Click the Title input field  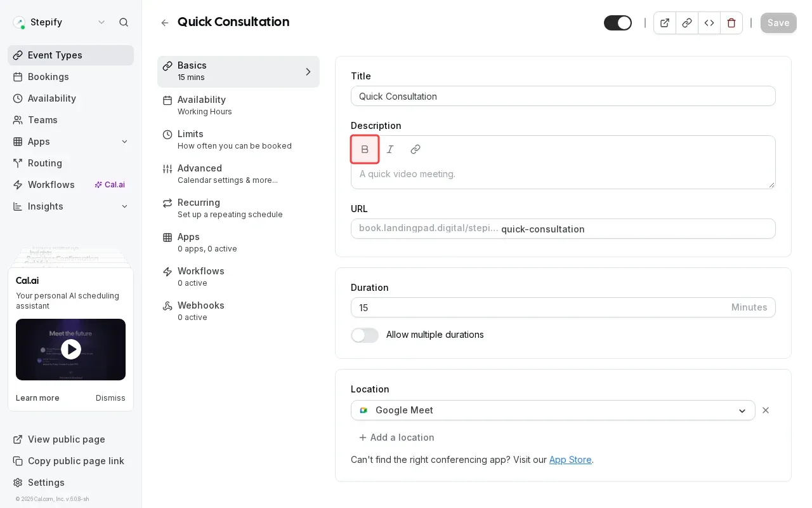coord(563,96)
